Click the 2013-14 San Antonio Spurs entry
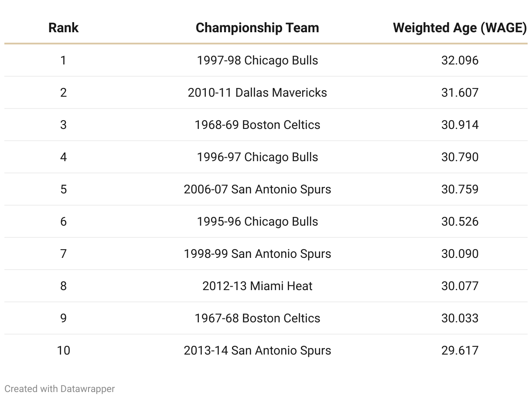Image resolution: width=532 pixels, height=399 pixels. [x=257, y=350]
